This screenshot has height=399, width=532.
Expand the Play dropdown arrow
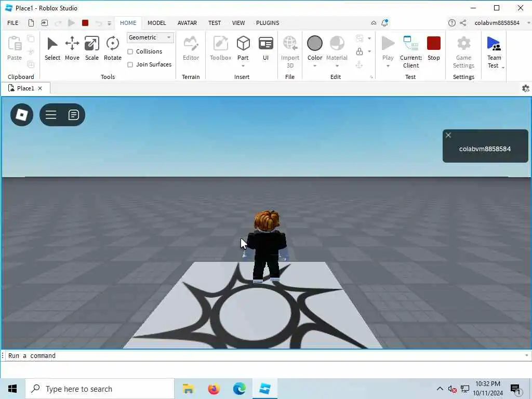(x=388, y=66)
